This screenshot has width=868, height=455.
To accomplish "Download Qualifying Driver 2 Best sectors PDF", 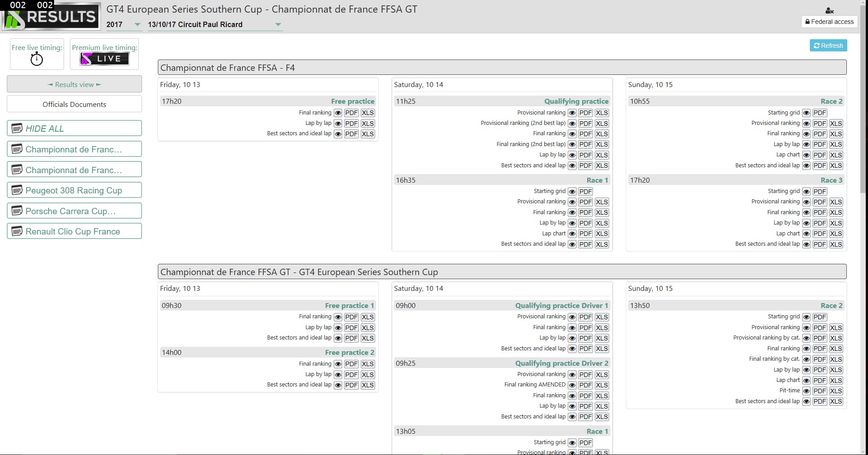I will pos(586,417).
